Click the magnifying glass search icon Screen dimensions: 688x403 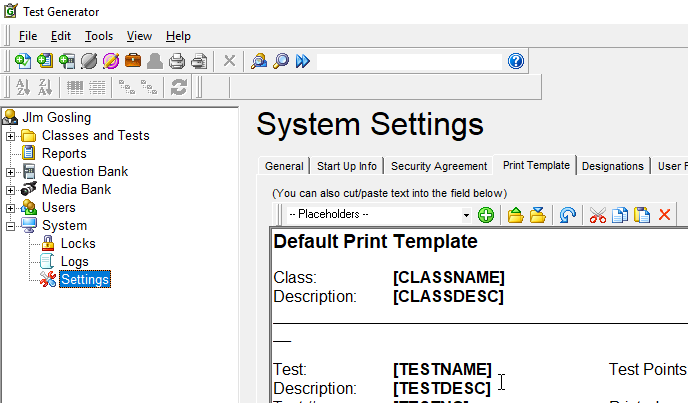[x=281, y=61]
